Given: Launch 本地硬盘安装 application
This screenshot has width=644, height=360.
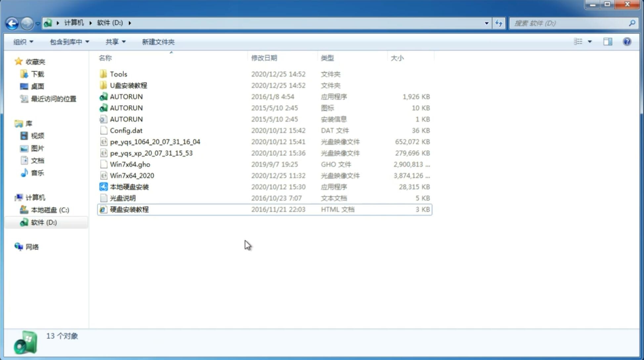Looking at the screenshot, I should click(x=129, y=187).
